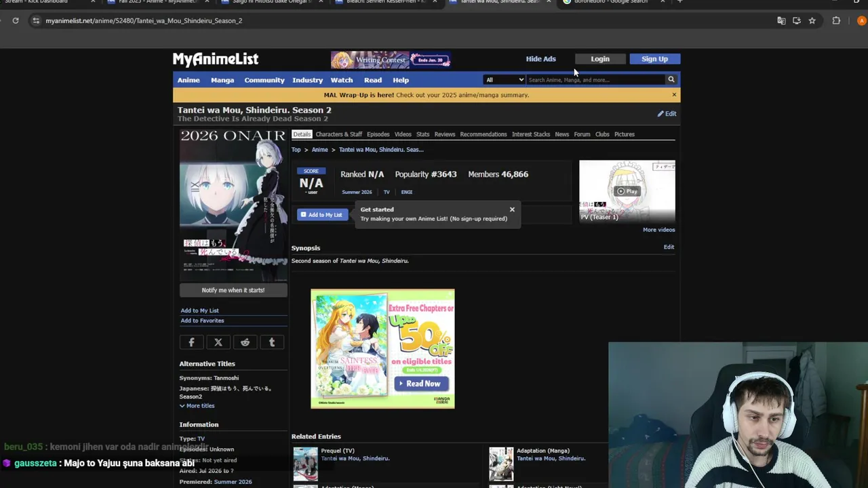This screenshot has height=488, width=868.
Task: Share on Facebook via the Facebook icon
Action: (191, 342)
